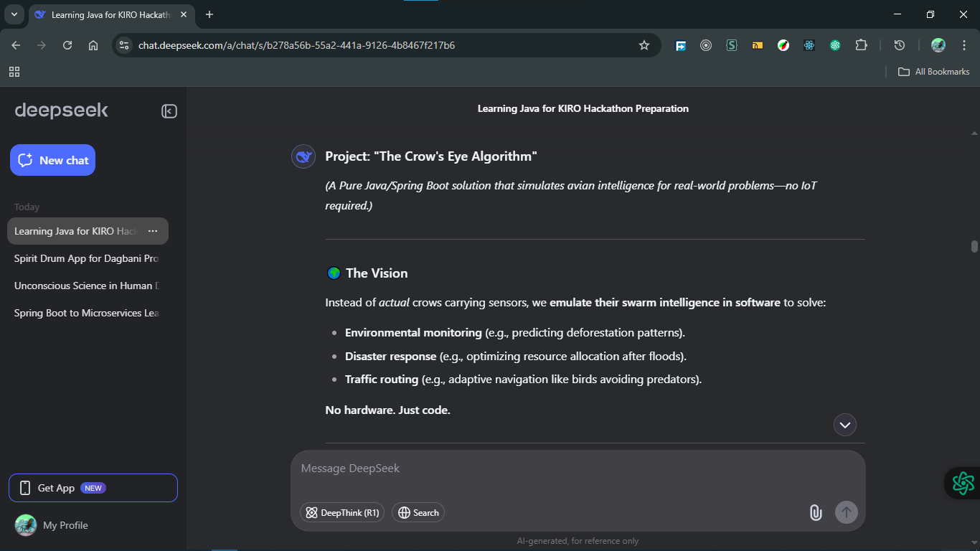Image resolution: width=980 pixels, height=551 pixels.
Task: Close the Learning Java browser tab
Action: pos(184,15)
